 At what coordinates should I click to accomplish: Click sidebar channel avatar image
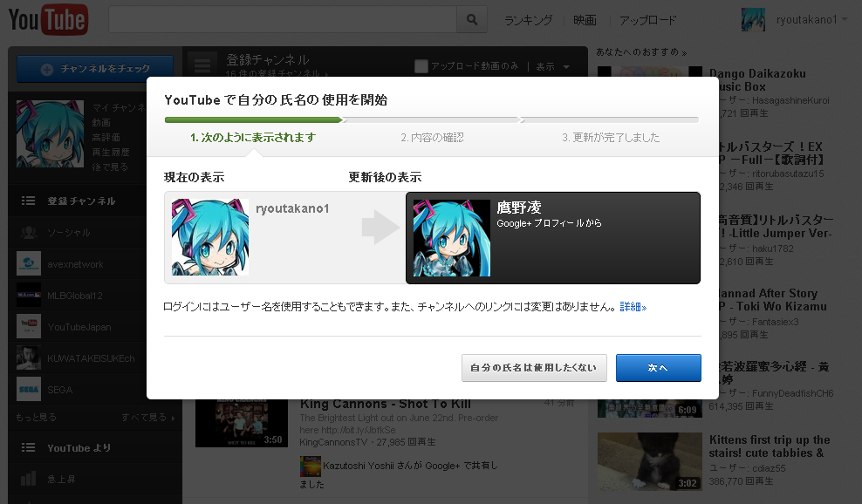pos(50,133)
